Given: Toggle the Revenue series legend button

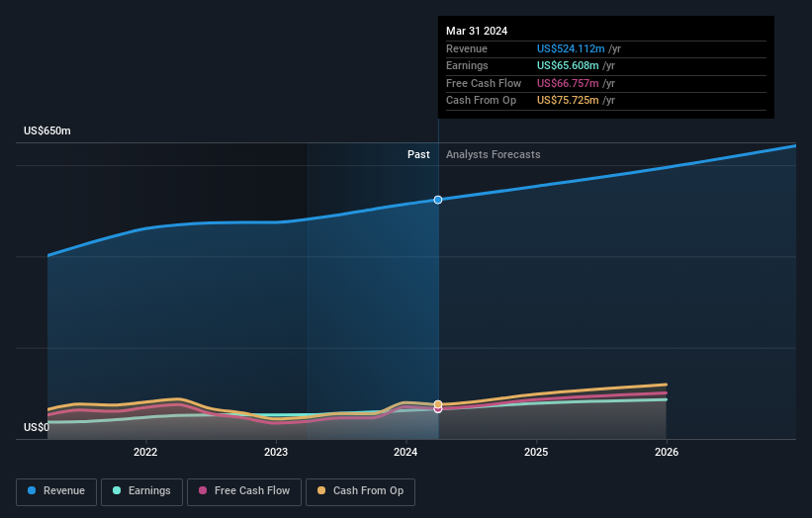Looking at the screenshot, I should pyautogui.click(x=56, y=491).
